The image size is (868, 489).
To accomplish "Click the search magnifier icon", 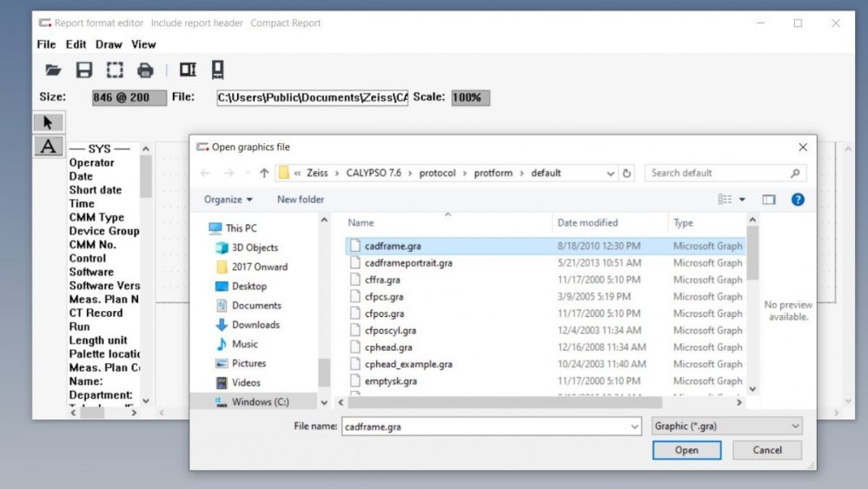I will (796, 173).
